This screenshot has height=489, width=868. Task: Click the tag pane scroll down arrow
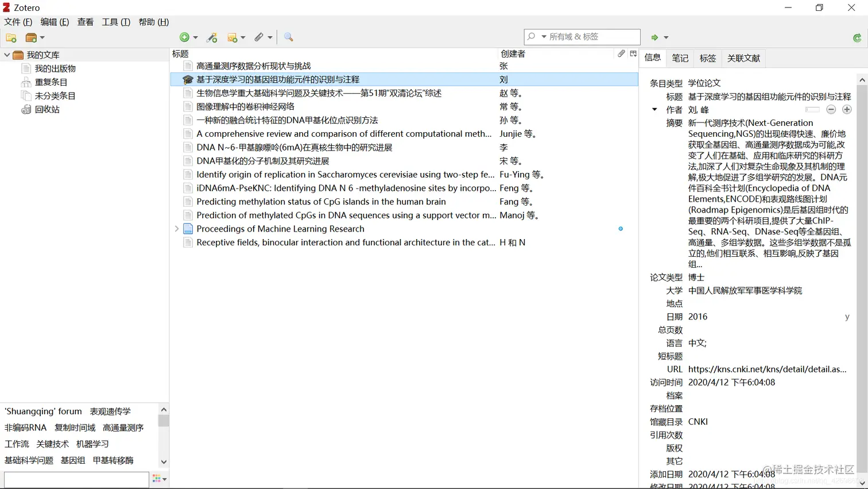point(164,461)
